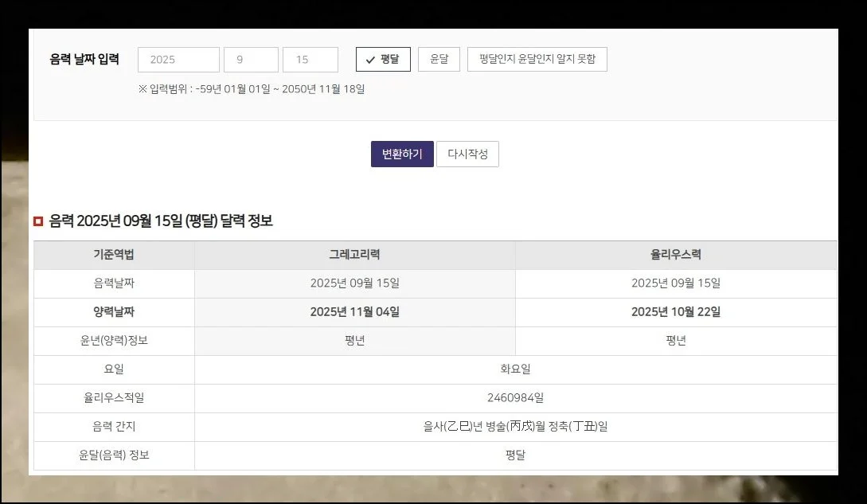Click the lunar ganzi cell with 을사(乙巳)년
867x504 pixels.
point(516,427)
